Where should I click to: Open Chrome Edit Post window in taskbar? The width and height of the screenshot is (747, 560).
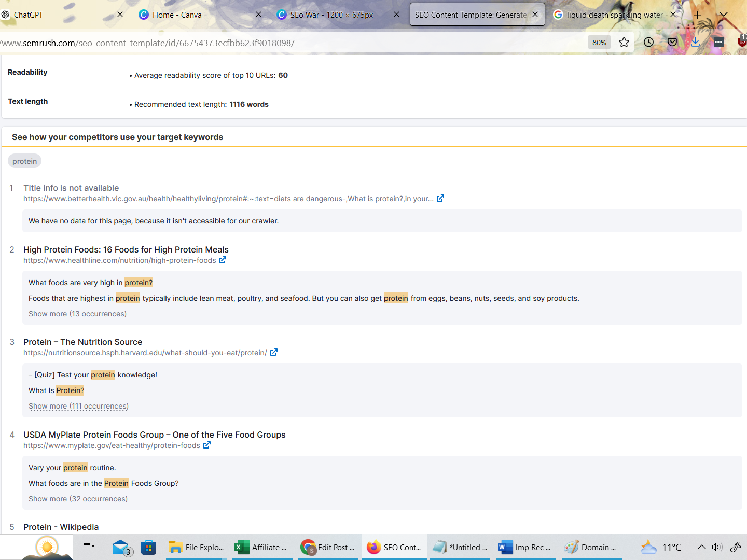(328, 547)
